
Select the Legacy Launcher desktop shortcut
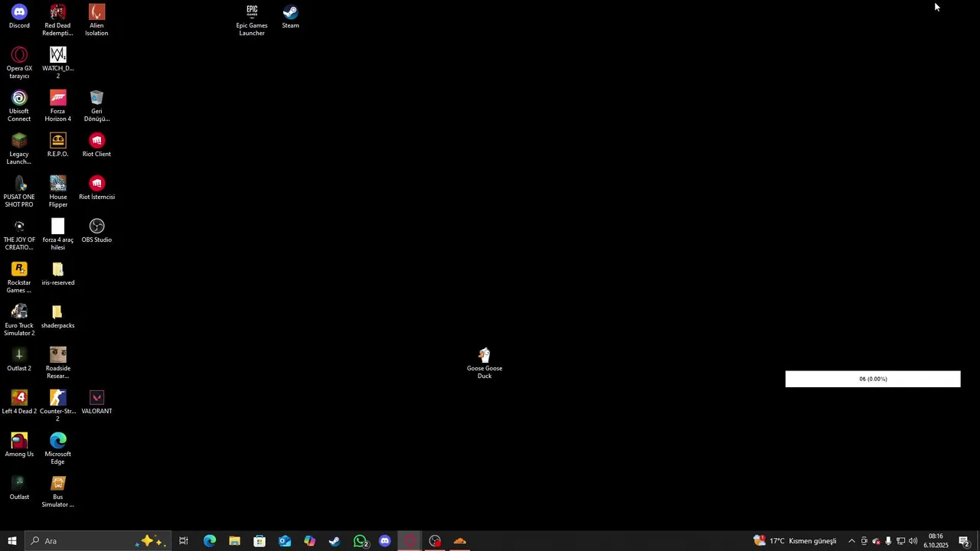coord(19,149)
